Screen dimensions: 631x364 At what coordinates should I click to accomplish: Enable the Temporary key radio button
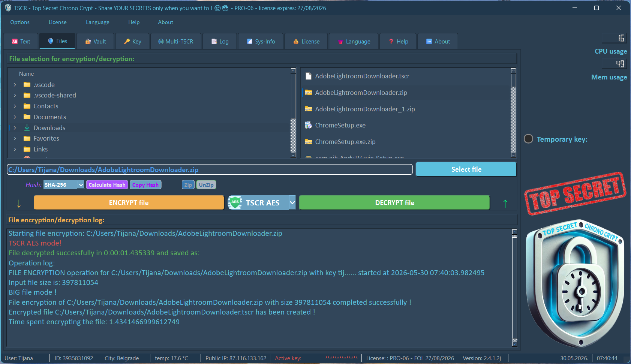pyautogui.click(x=528, y=139)
